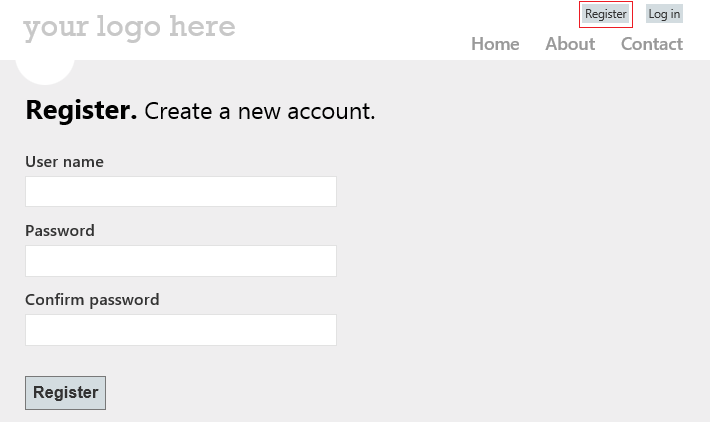Click the "User name" field label
Screen dimensions: 710x422
[x=64, y=161]
